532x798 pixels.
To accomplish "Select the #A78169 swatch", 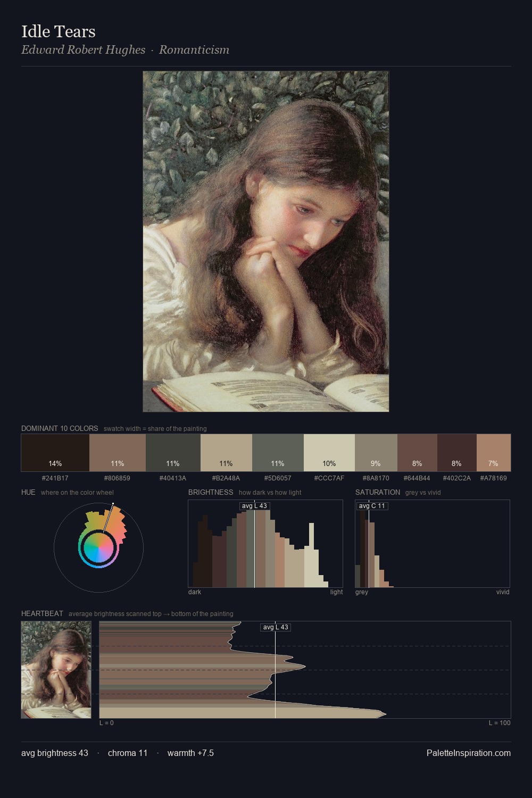I will pos(494,453).
